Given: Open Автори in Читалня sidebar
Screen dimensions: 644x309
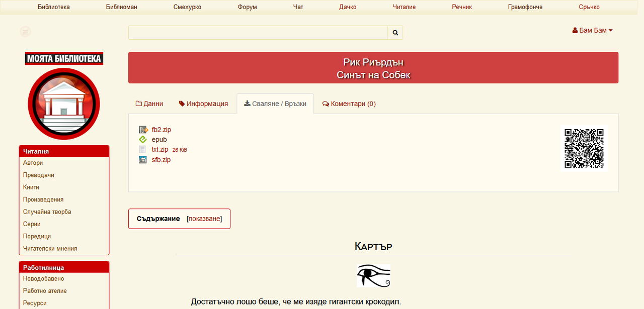Looking at the screenshot, I should (x=33, y=163).
